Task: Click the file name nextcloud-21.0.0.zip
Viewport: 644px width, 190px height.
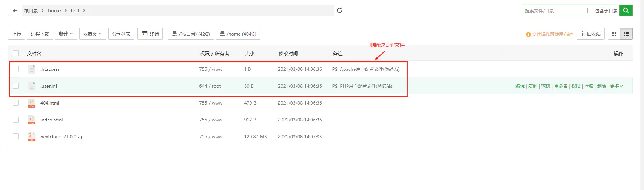Action: (x=62, y=137)
